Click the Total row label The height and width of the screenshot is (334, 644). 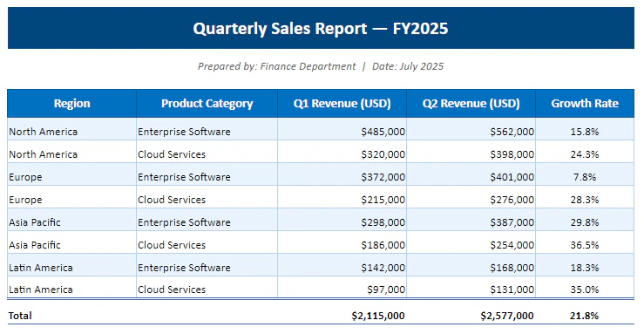[20, 316]
